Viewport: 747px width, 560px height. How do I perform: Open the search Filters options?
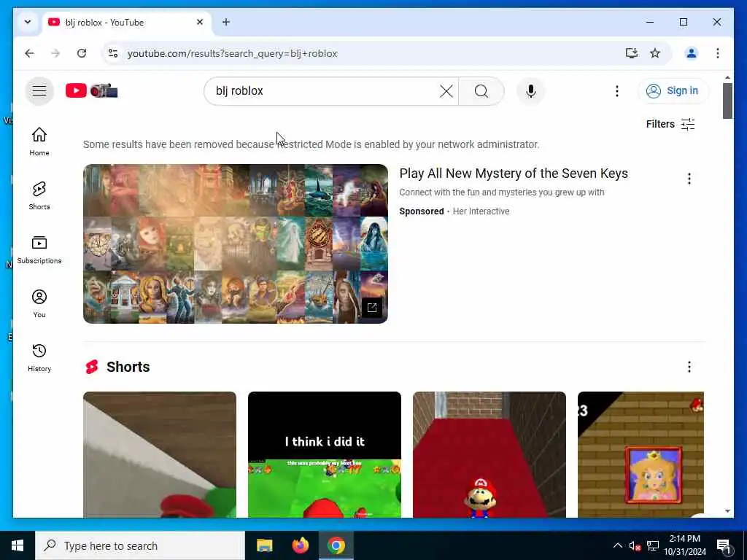coord(670,124)
